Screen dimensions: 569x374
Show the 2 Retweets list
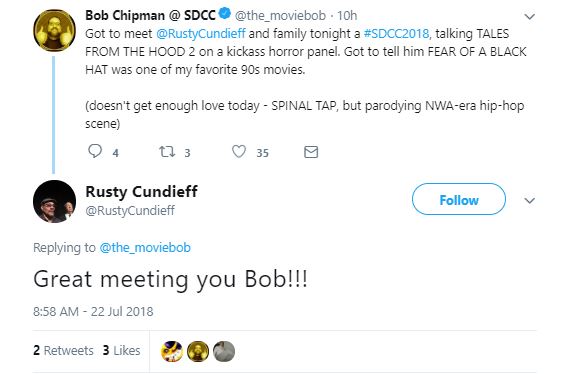coord(63,350)
